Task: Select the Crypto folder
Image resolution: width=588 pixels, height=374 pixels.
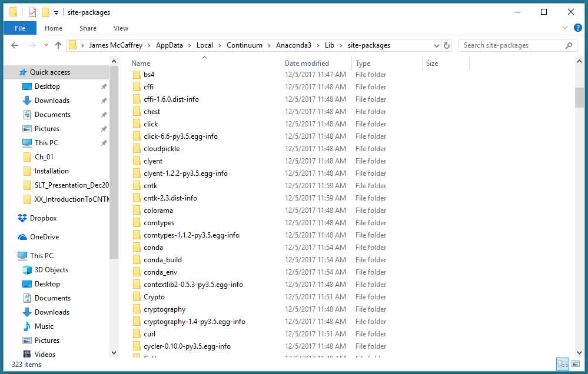Action: pos(154,297)
